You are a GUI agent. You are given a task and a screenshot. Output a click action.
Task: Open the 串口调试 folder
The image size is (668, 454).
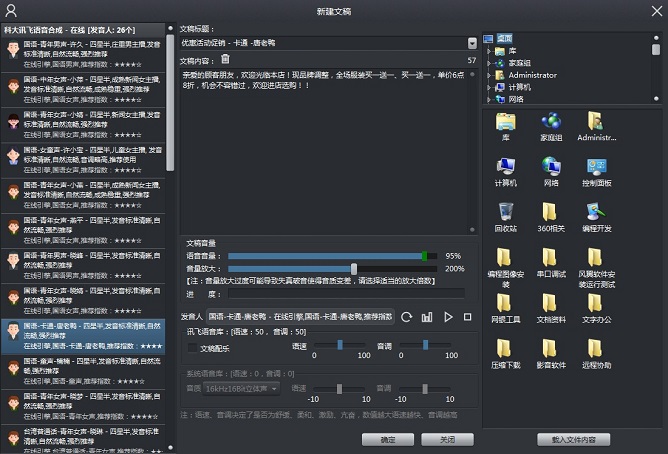551,263
